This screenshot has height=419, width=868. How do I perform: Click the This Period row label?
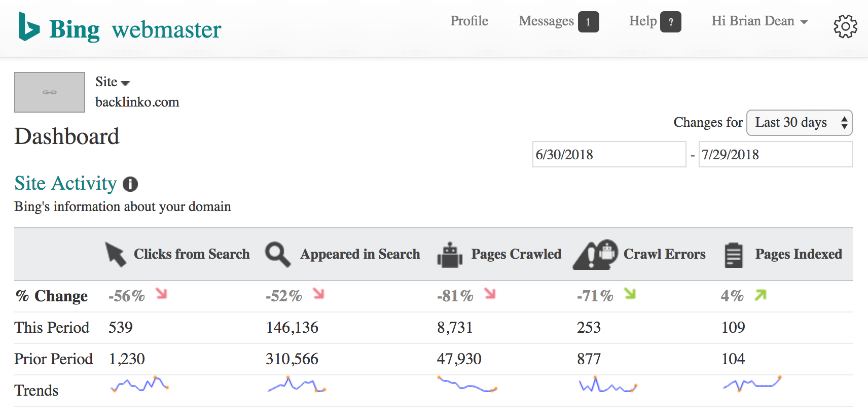tap(52, 328)
